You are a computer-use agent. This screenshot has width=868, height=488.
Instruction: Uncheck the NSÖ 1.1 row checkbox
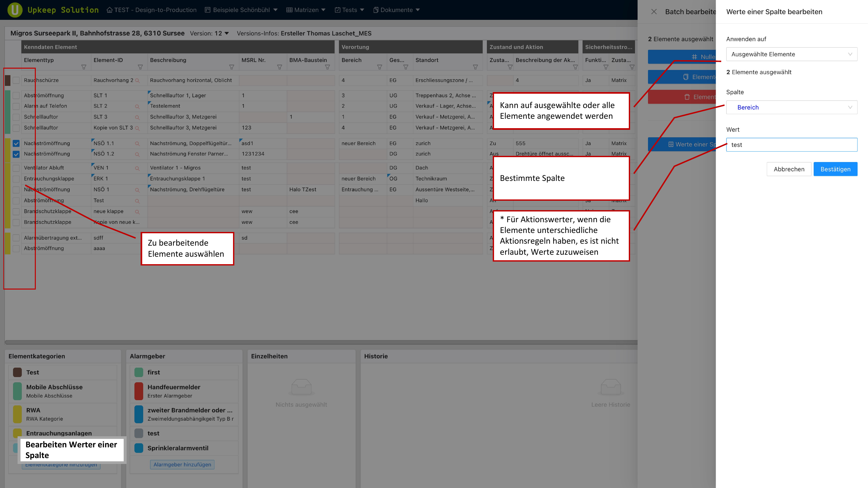coord(16,143)
